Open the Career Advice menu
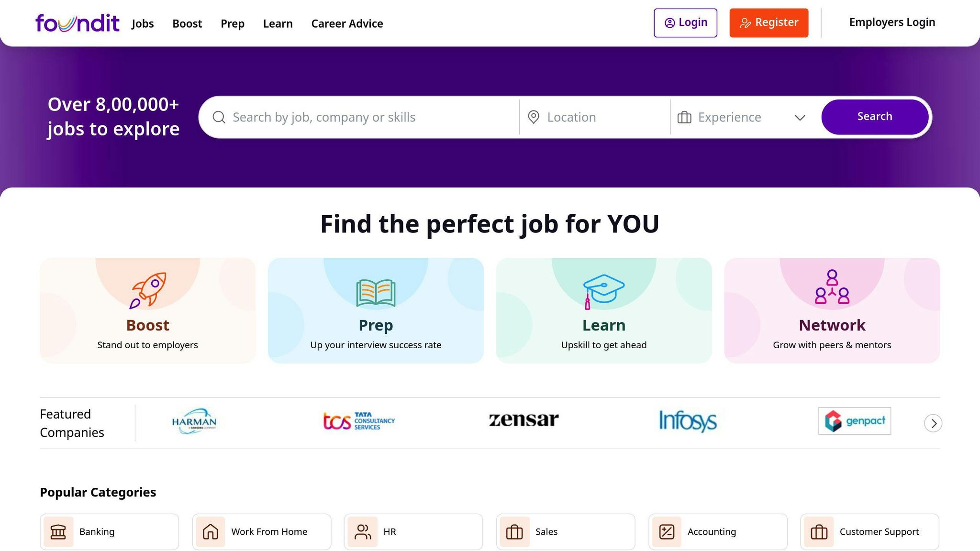Screen dimensions: 980x551 pos(347,23)
